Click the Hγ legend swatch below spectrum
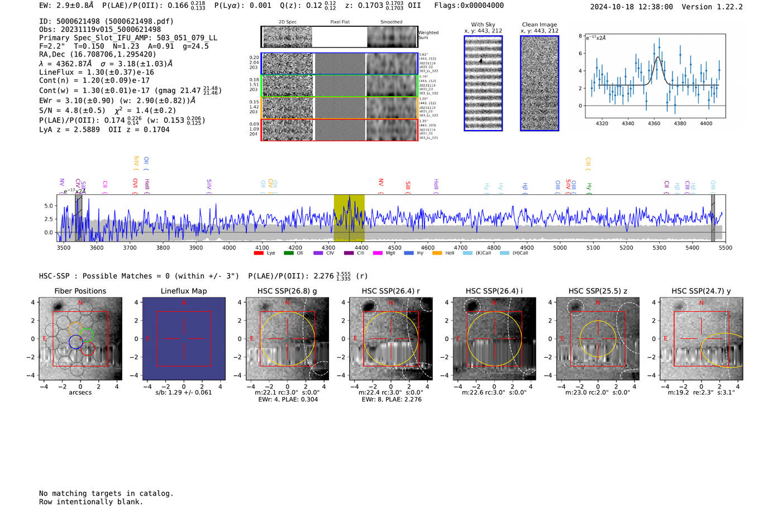Image resolution: width=782 pixels, height=532 pixels. tap(409, 253)
